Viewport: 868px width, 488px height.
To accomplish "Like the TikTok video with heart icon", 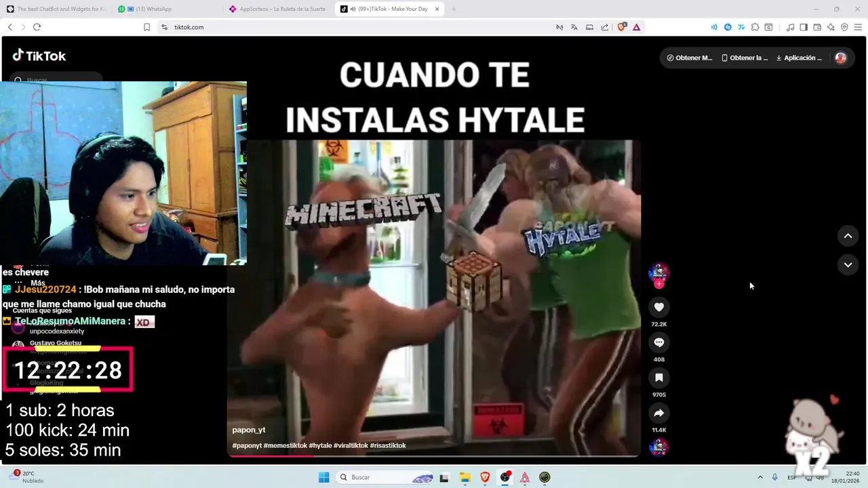I will tap(658, 307).
